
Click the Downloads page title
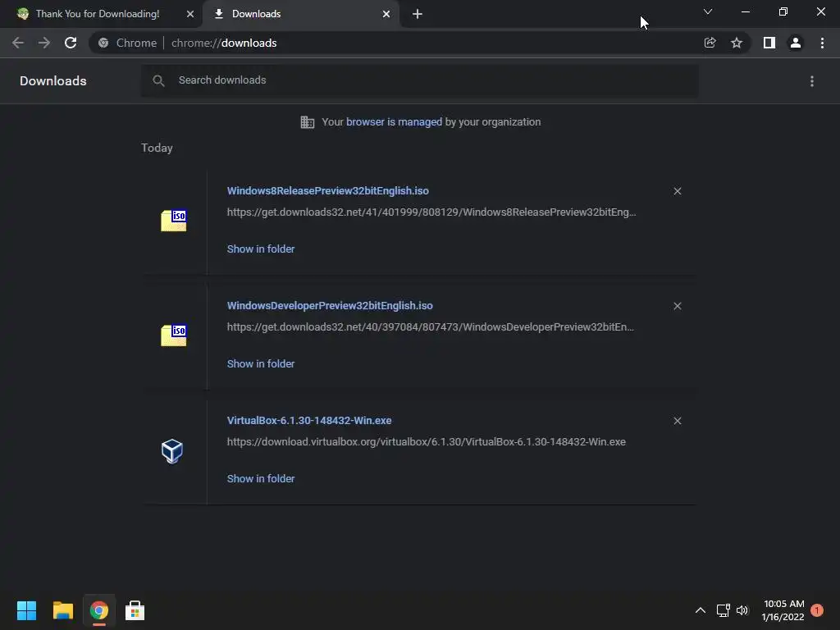(53, 81)
